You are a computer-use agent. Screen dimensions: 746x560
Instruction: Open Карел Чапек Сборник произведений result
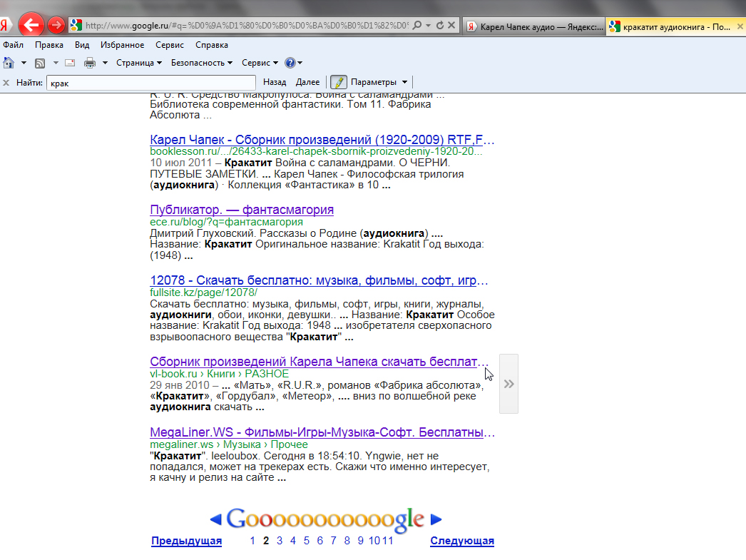(322, 140)
